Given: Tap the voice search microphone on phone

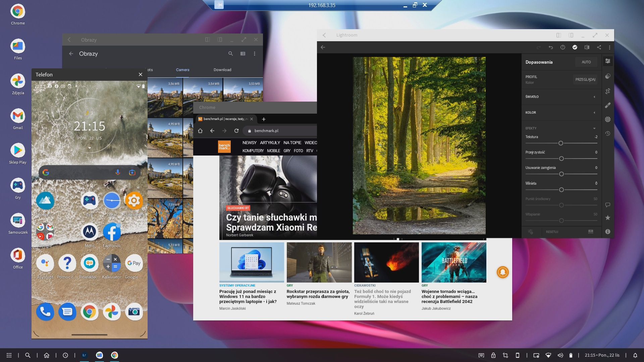Looking at the screenshot, I should point(118,172).
